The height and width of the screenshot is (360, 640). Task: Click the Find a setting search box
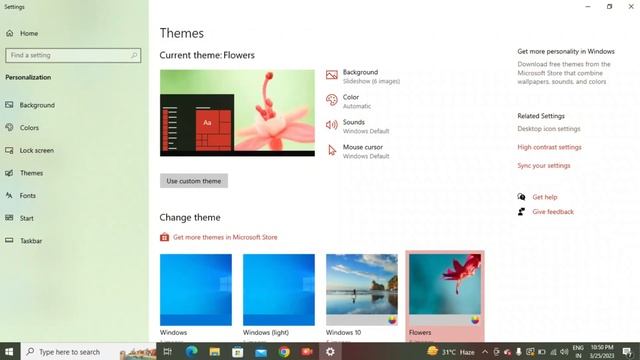(73, 55)
